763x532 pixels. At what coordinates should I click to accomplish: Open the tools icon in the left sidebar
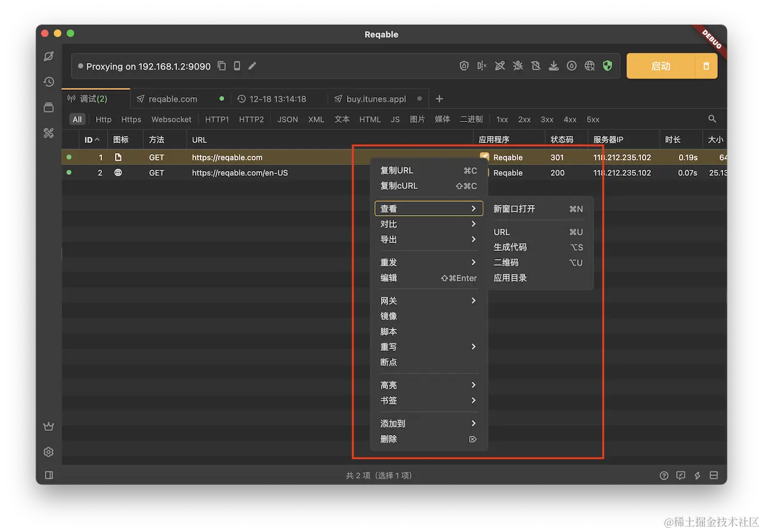click(49, 133)
